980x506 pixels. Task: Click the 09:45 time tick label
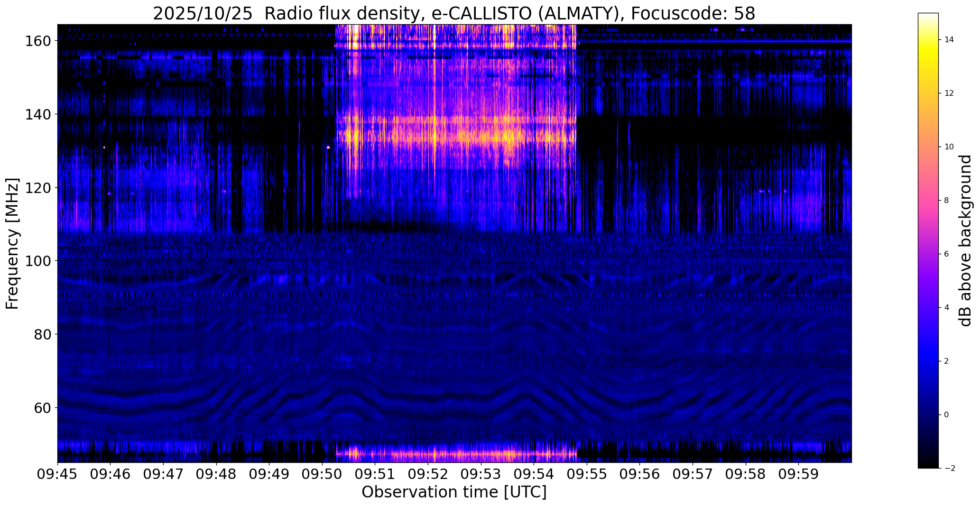58,474
